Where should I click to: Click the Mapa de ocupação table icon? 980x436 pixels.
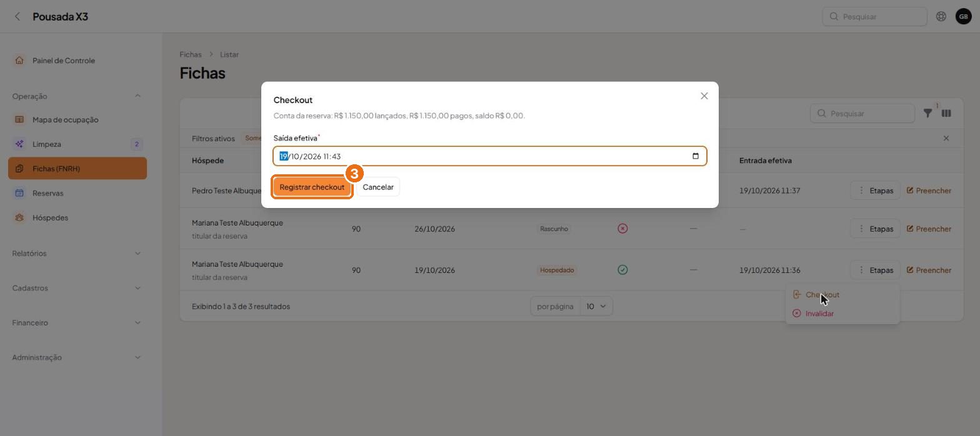19,119
